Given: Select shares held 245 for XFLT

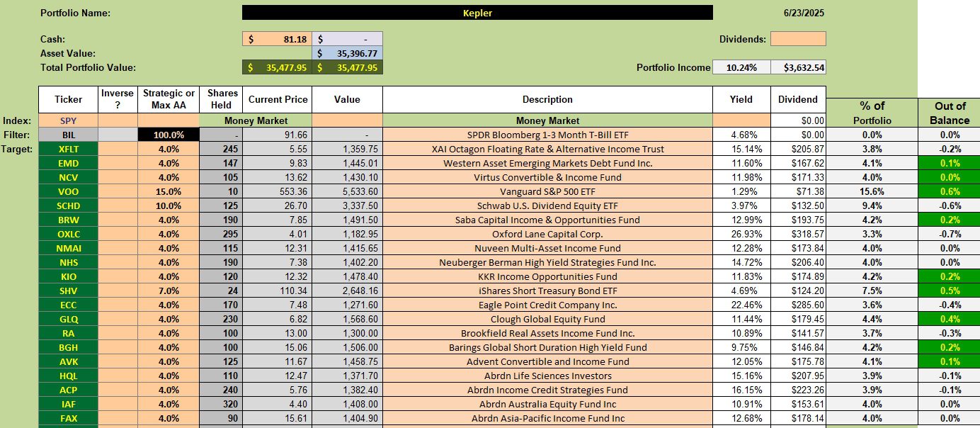Looking at the screenshot, I should (x=220, y=149).
